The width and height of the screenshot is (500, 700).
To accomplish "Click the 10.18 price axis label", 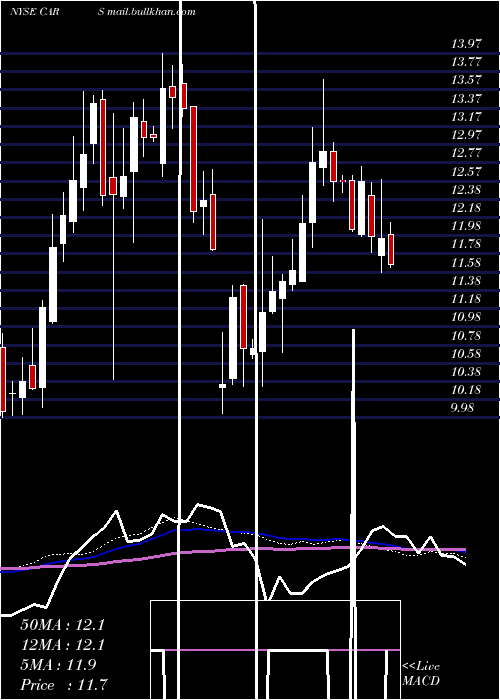I will coord(466,390).
